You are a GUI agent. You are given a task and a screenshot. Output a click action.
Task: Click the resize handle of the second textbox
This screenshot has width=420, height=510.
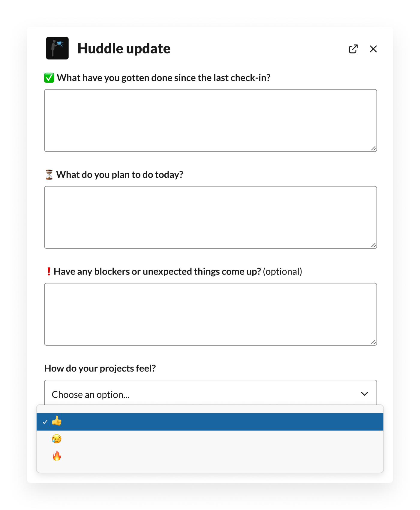coord(373,245)
